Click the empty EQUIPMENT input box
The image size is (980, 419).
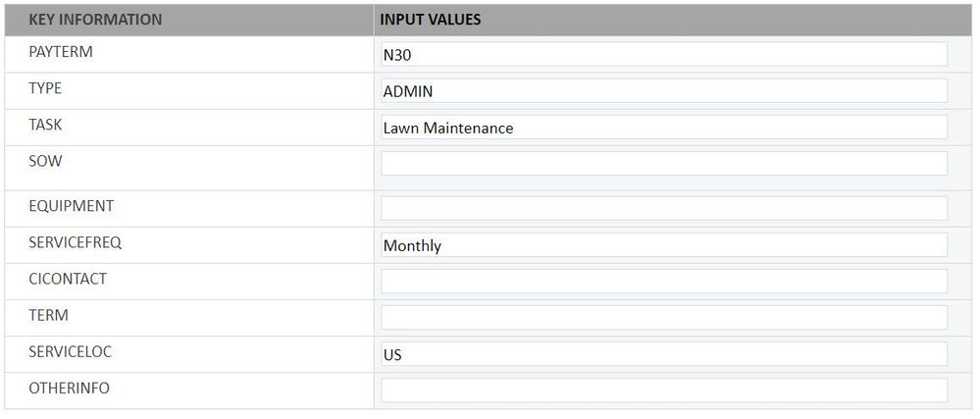pos(663,208)
